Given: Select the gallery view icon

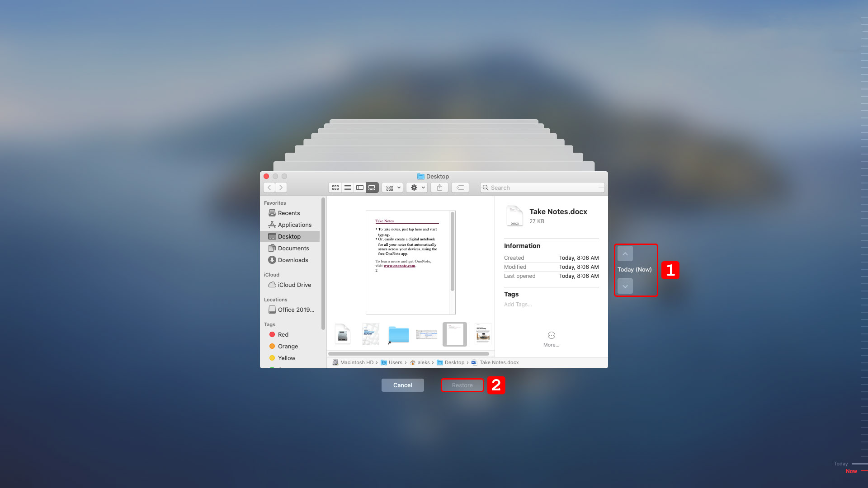Looking at the screenshot, I should (372, 187).
